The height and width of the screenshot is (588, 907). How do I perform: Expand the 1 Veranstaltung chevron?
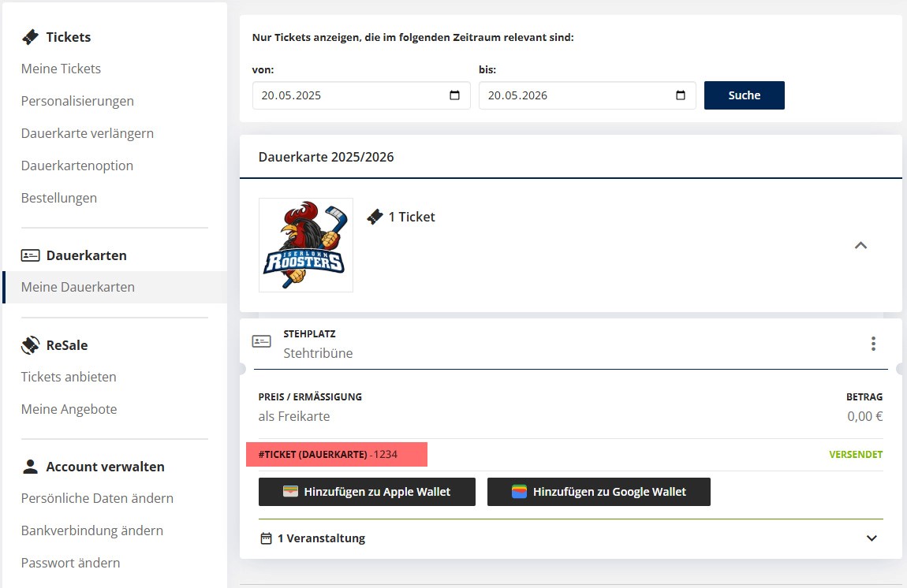tap(872, 538)
